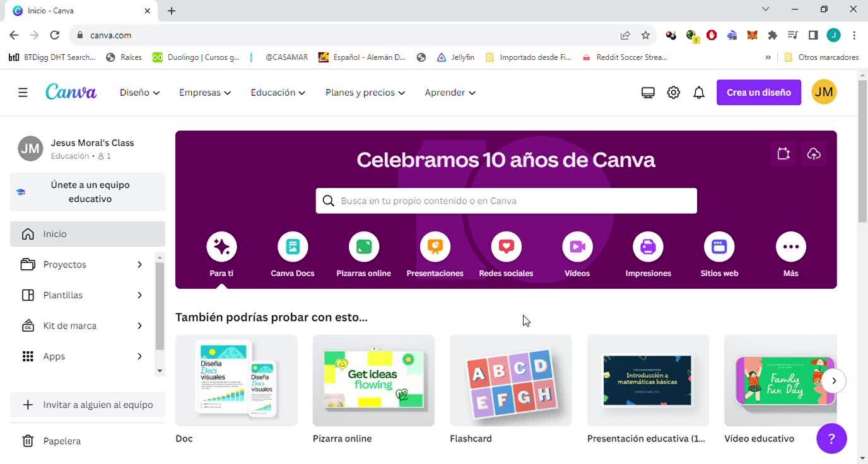This screenshot has height=464, width=868.
Task: Open the Otros marcadores bookmarks folder
Action: 821,57
